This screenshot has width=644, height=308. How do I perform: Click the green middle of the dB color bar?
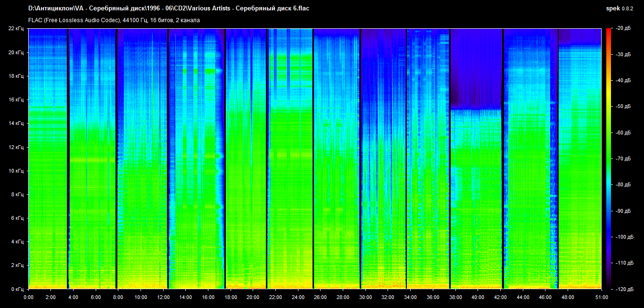[x=609, y=158]
